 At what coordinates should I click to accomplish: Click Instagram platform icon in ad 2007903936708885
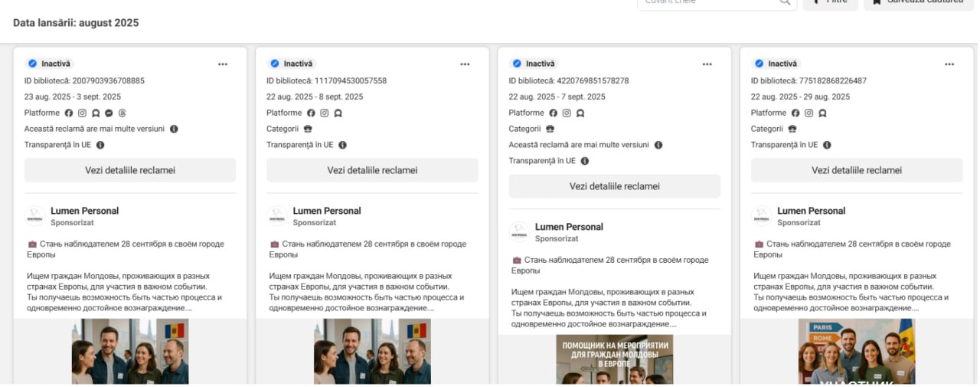[x=82, y=113]
